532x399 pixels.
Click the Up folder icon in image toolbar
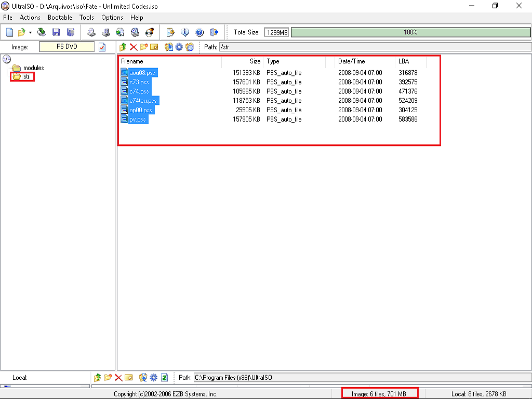(123, 47)
